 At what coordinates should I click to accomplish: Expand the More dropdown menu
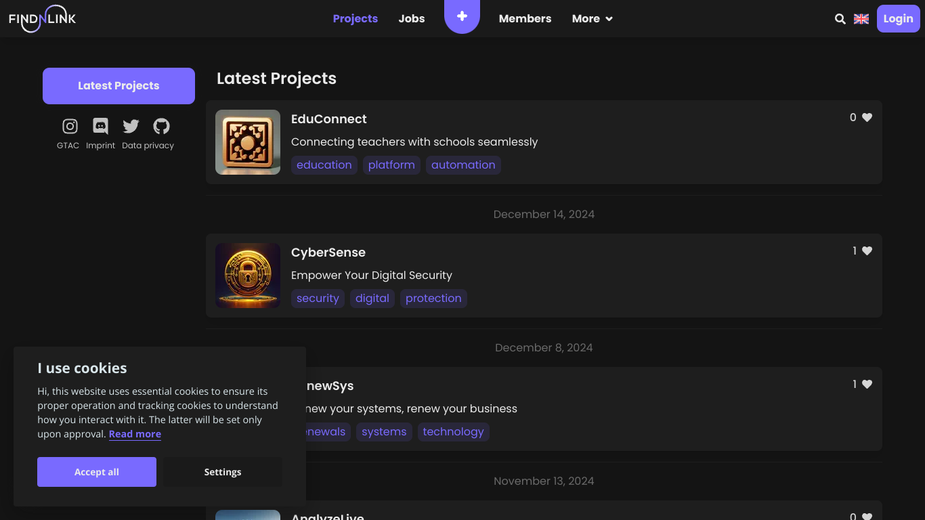pos(592,19)
